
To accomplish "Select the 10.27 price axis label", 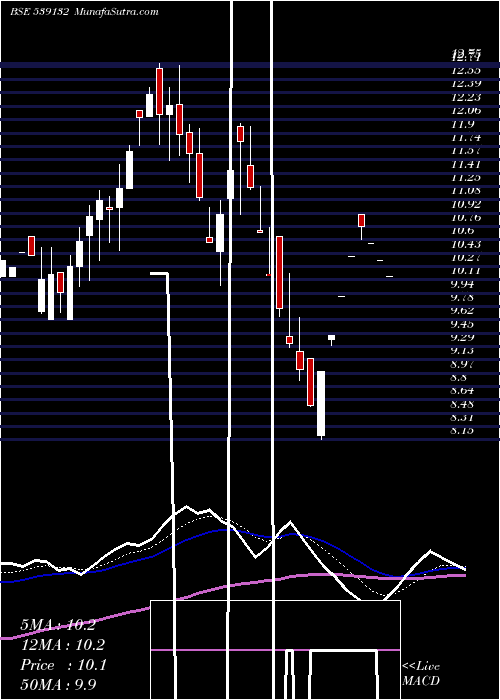I will [x=466, y=258].
